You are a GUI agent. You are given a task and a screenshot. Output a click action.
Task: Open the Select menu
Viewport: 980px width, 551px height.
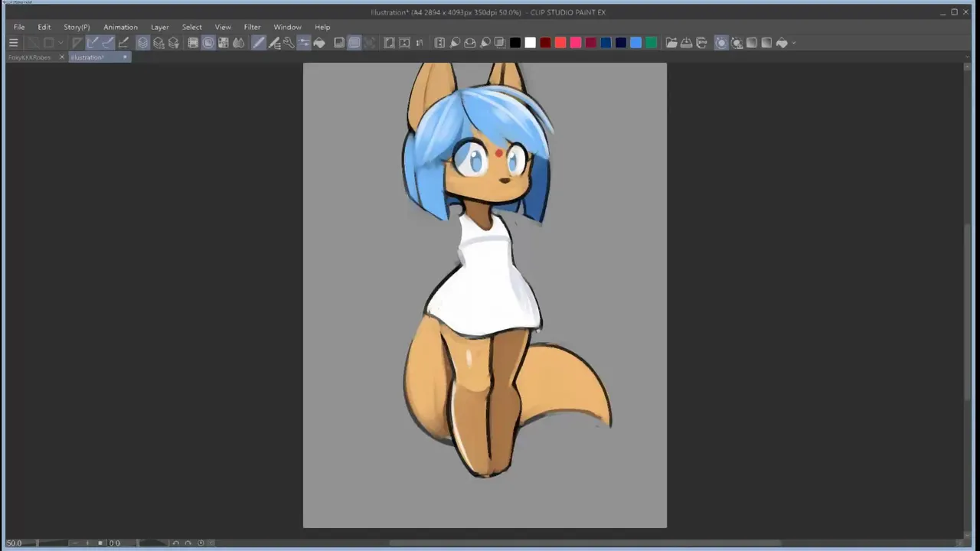pyautogui.click(x=191, y=27)
